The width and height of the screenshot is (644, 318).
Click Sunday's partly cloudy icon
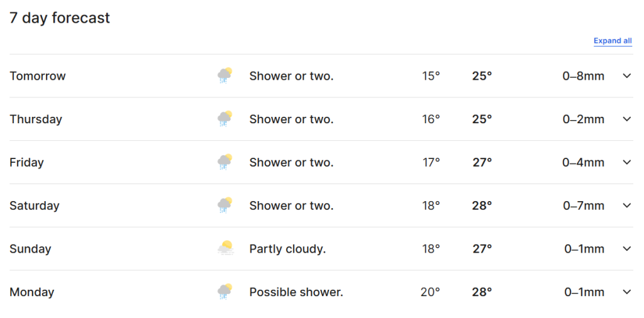pyautogui.click(x=225, y=248)
